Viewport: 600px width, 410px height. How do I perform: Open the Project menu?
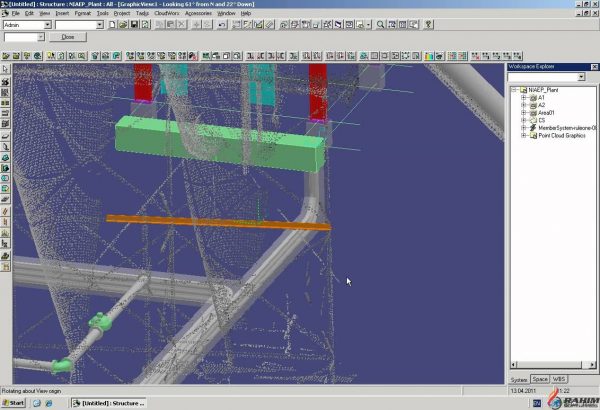point(122,13)
